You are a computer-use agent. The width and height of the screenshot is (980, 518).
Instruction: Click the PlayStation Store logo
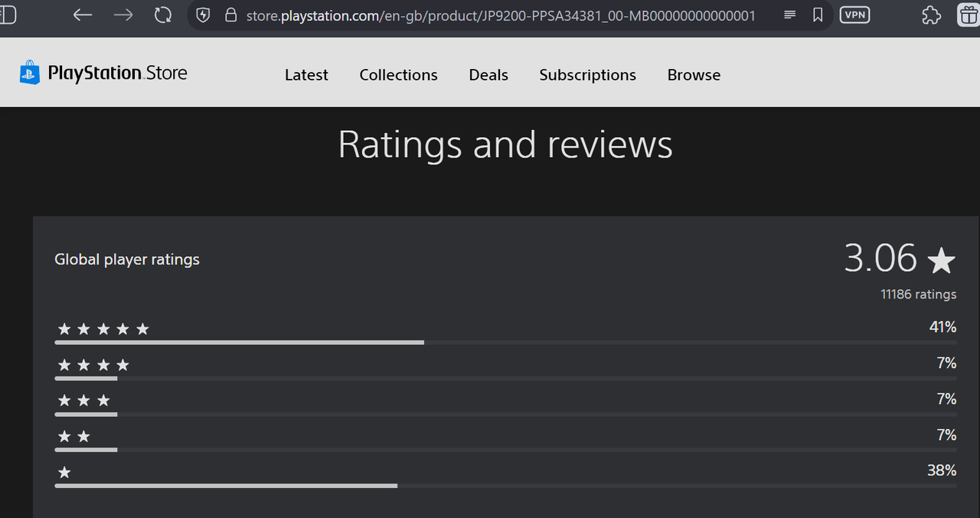pyautogui.click(x=103, y=73)
